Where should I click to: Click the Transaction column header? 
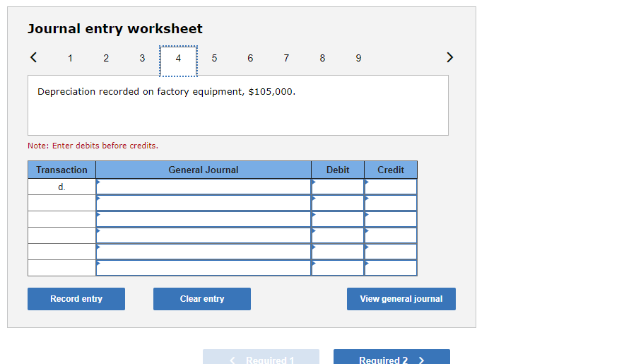pos(61,170)
